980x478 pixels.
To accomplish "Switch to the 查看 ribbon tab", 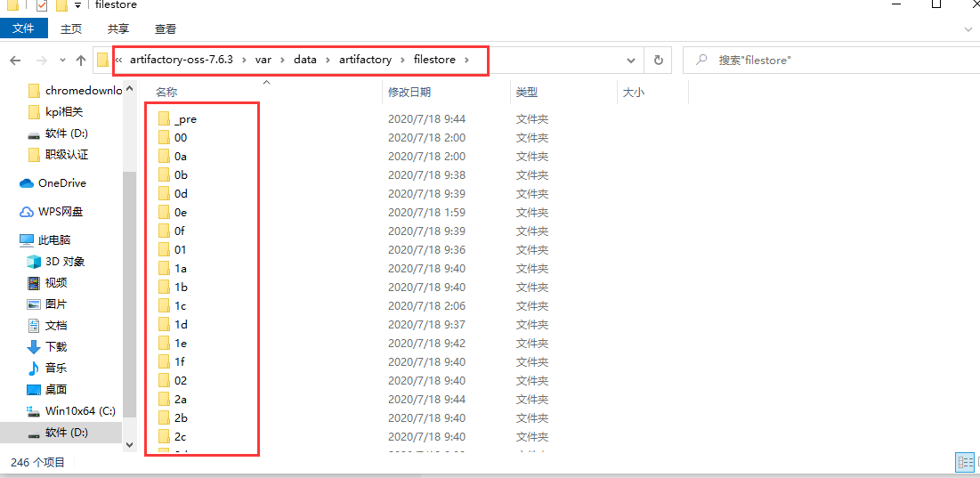I will coord(166,28).
